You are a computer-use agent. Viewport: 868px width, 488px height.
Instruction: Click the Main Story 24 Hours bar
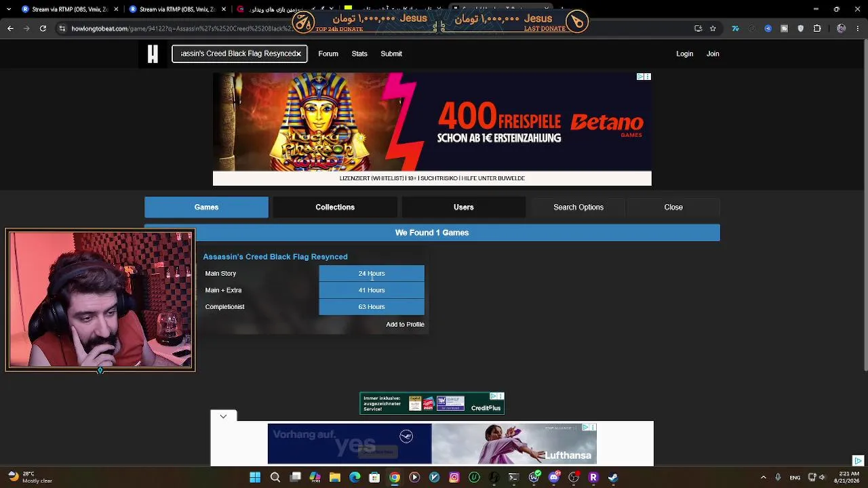[372, 274]
